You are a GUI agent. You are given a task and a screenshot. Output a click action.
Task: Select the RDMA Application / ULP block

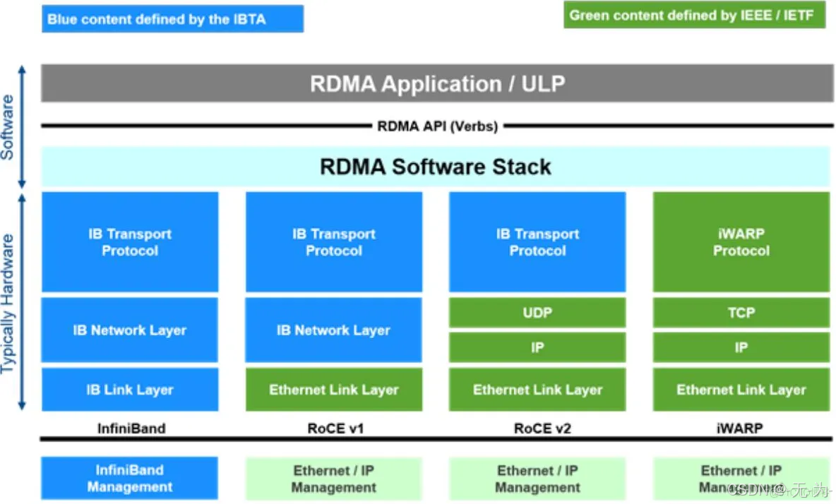(x=436, y=83)
